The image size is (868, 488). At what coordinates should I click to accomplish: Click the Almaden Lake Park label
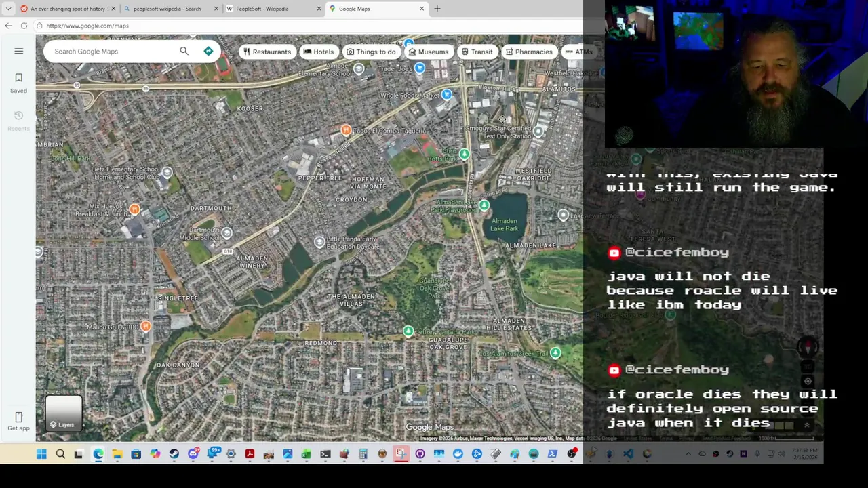(x=505, y=224)
